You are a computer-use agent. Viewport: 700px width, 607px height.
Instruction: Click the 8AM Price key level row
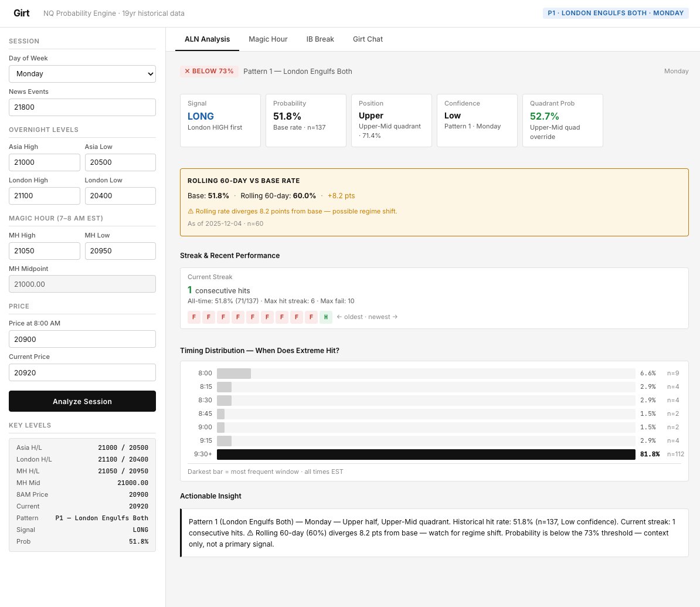[82, 494]
